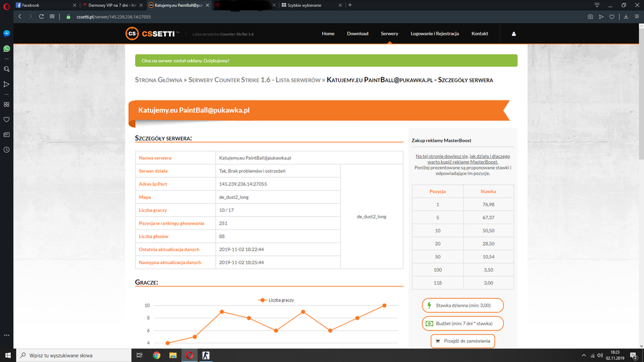Image resolution: width=644 pixels, height=362 pixels.
Task: Toggle the Liczba graczy chart legend
Action: coord(276,300)
